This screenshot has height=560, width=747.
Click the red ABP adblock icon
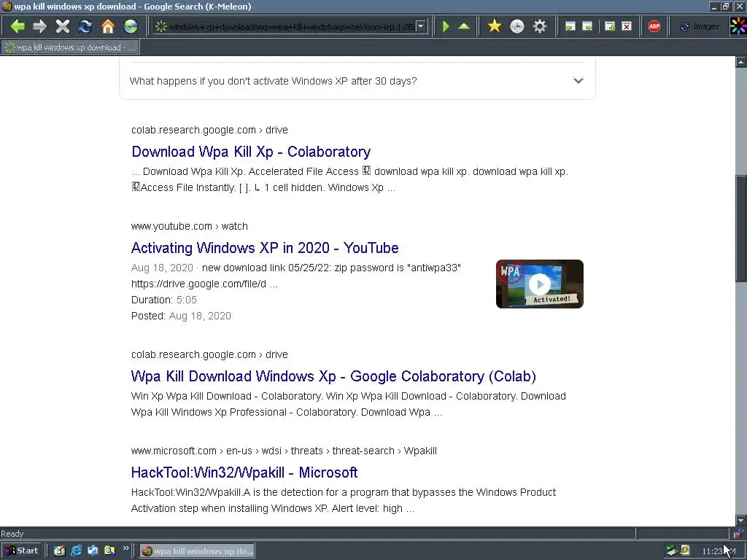654,26
